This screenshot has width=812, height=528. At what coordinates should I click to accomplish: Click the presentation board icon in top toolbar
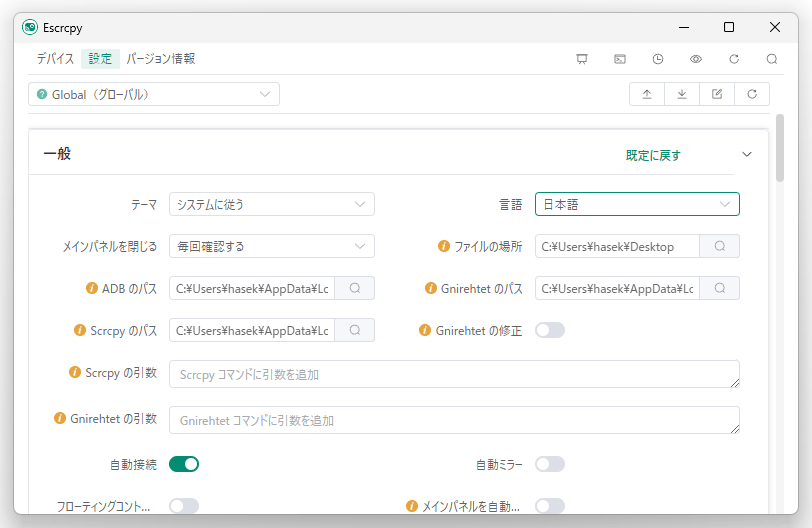(x=582, y=59)
